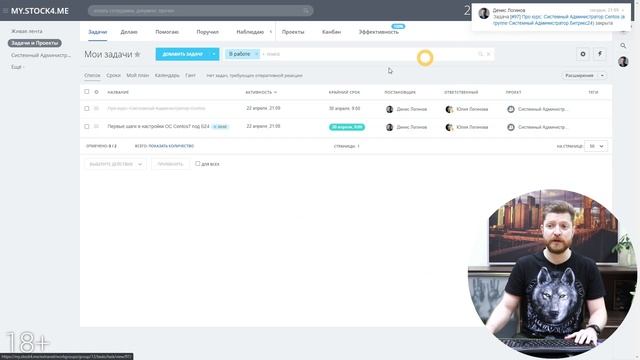The height and width of the screenshot is (360, 640).
Task: Toggle the Для всех checkbox
Action: point(198,164)
